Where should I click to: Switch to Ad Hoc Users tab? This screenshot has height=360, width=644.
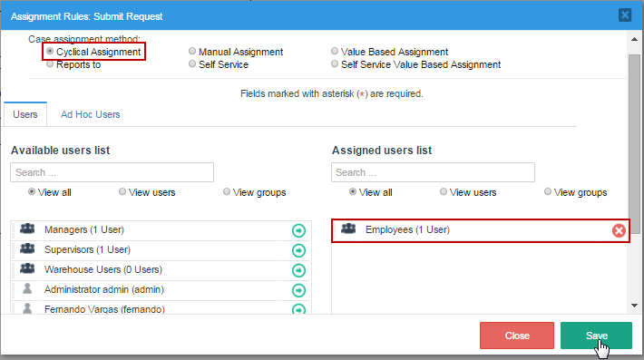tap(91, 114)
